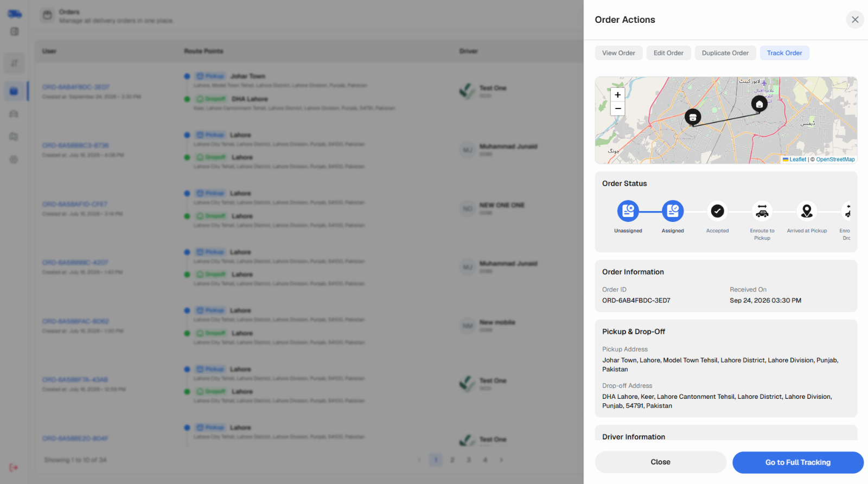The width and height of the screenshot is (868, 484).
Task: Zoom in on the map
Action: click(x=617, y=94)
